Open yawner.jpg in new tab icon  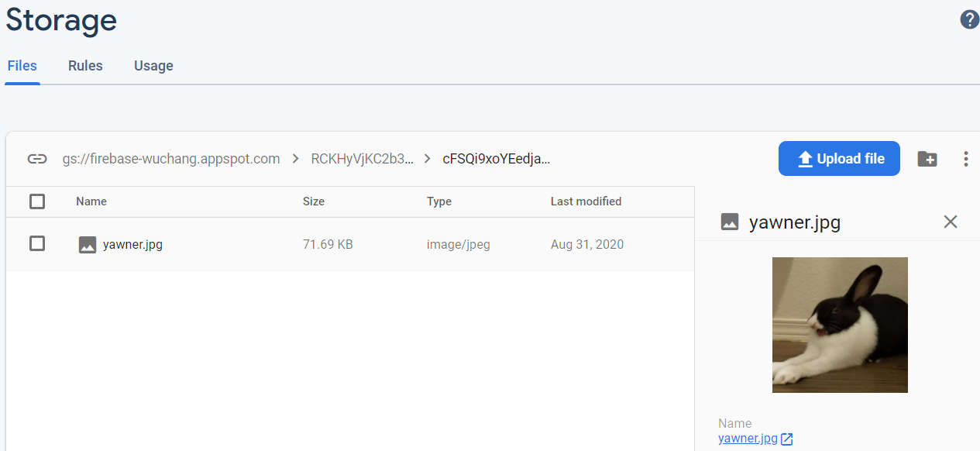tap(787, 439)
